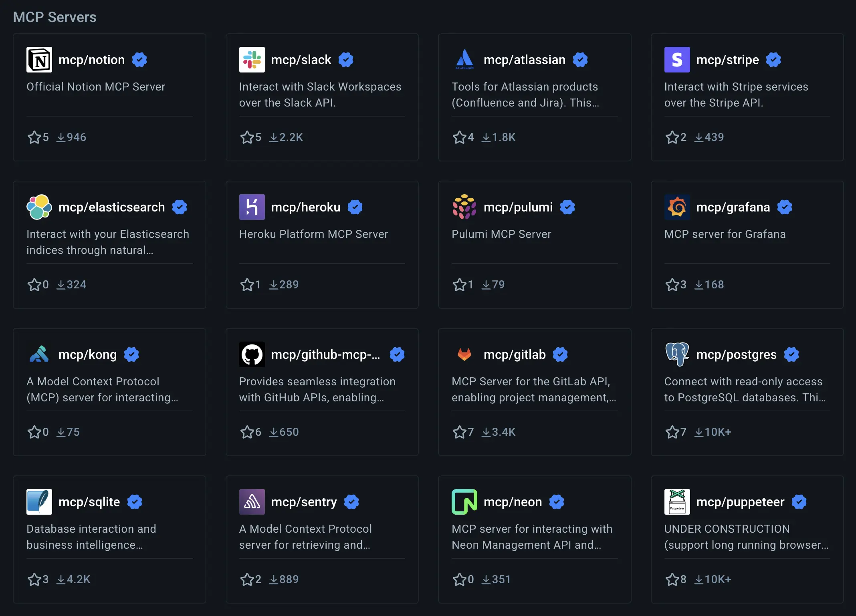Image resolution: width=856 pixels, height=616 pixels.
Task: Click the Puppeteer logo icon
Action: coord(677,502)
